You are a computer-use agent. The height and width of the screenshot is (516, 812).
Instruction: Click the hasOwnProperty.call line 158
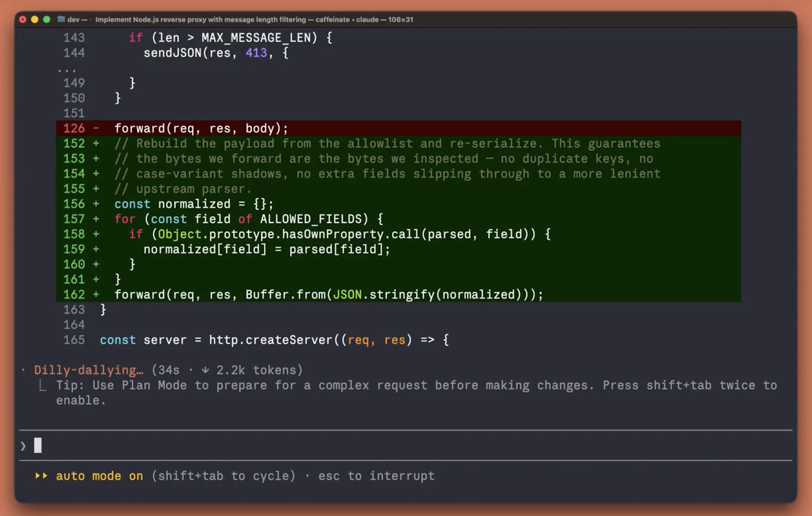pos(340,234)
